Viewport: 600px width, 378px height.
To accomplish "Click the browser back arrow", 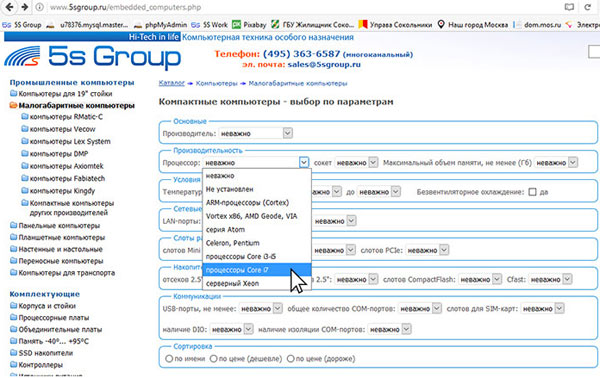I will coord(10,7).
